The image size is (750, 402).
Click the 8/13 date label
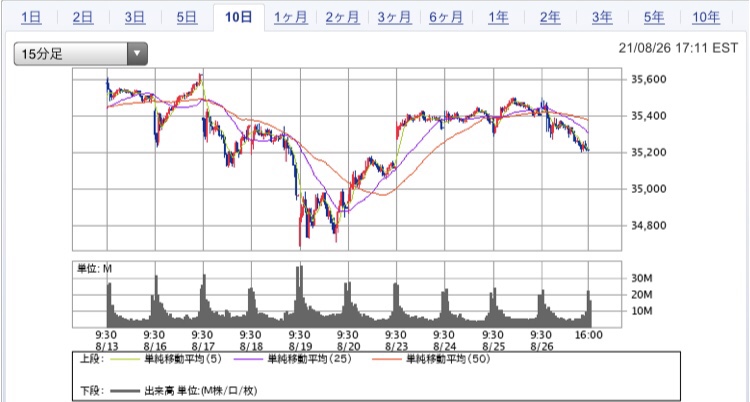[x=107, y=346]
